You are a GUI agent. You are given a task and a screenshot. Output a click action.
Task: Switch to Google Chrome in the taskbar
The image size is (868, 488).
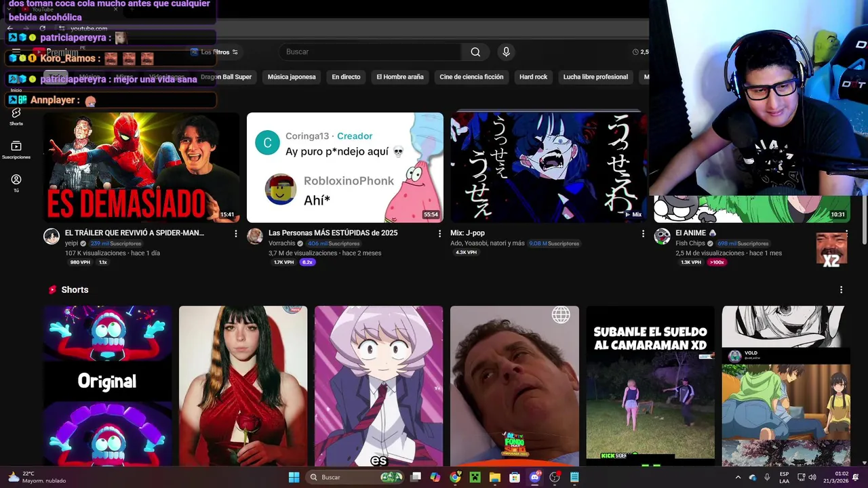[455, 477]
